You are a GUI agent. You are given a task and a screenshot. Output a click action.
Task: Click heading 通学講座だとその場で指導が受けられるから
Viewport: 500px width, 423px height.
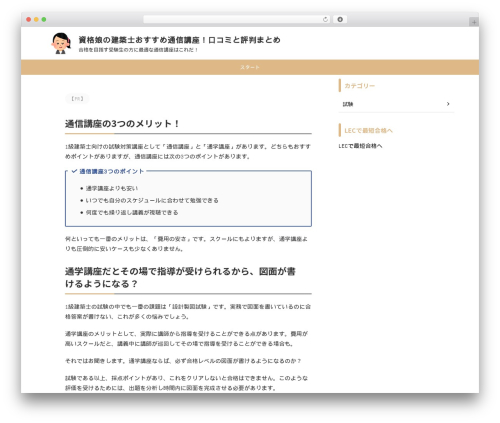point(180,278)
